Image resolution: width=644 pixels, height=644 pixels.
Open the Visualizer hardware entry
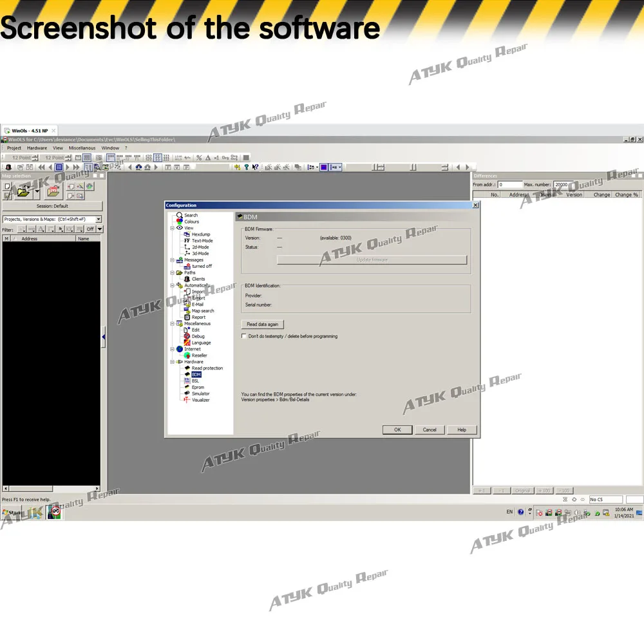(200, 400)
